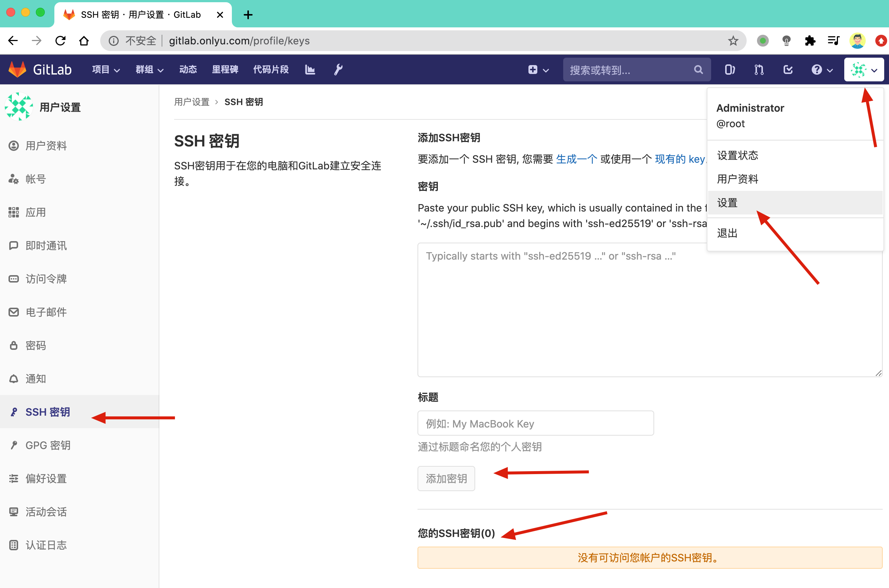
Task: Focus the SSH key textarea
Action: point(650,310)
